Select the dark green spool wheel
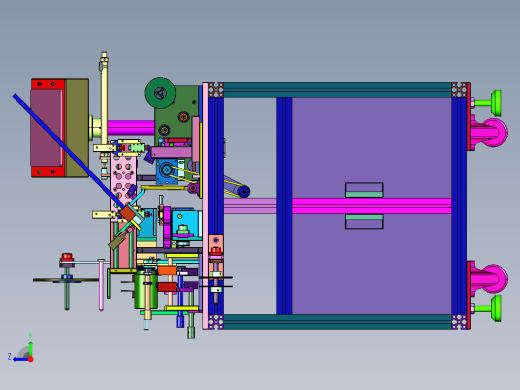 click(160, 93)
